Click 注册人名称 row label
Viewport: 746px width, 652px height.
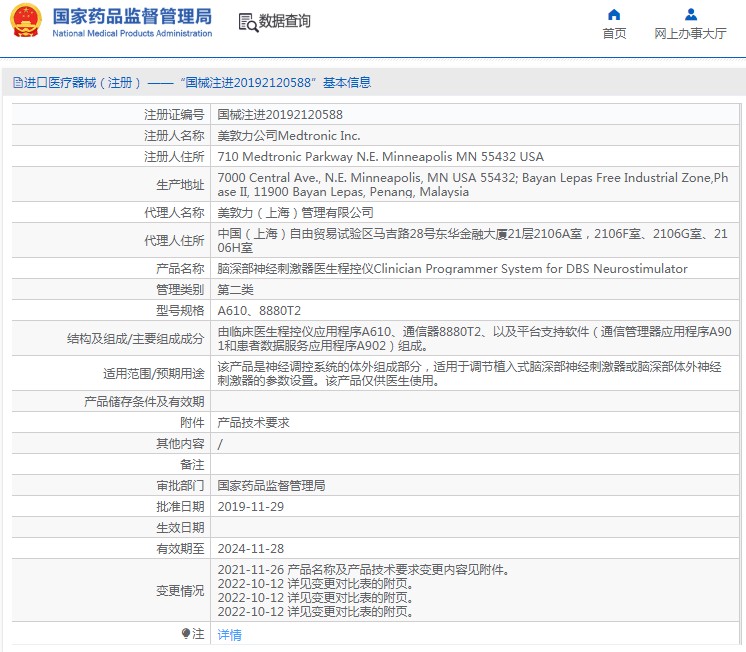(174, 136)
